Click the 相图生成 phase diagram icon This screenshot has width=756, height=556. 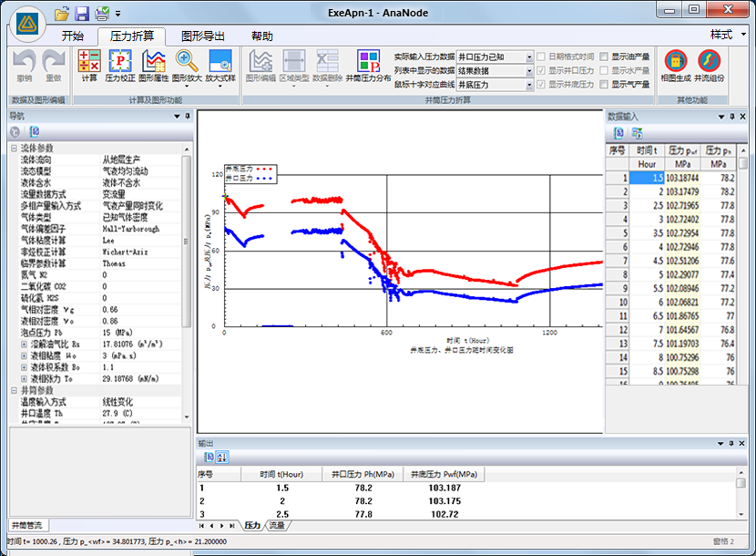pyautogui.click(x=676, y=67)
